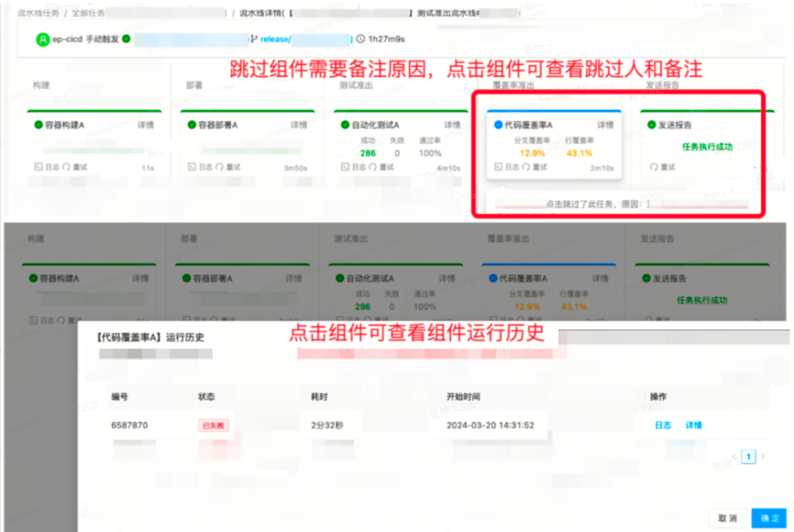Retry 容器构建A via 重试 in the undimmed pipeline

[x=75, y=167]
